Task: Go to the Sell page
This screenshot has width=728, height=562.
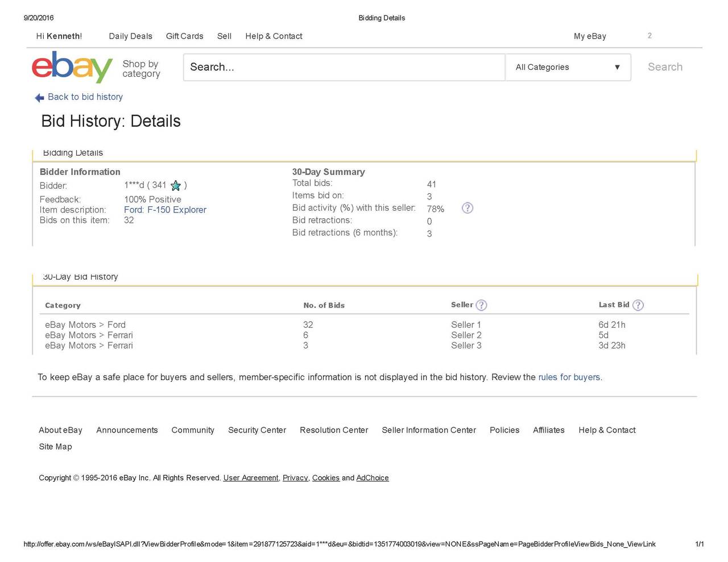Action: pos(224,36)
